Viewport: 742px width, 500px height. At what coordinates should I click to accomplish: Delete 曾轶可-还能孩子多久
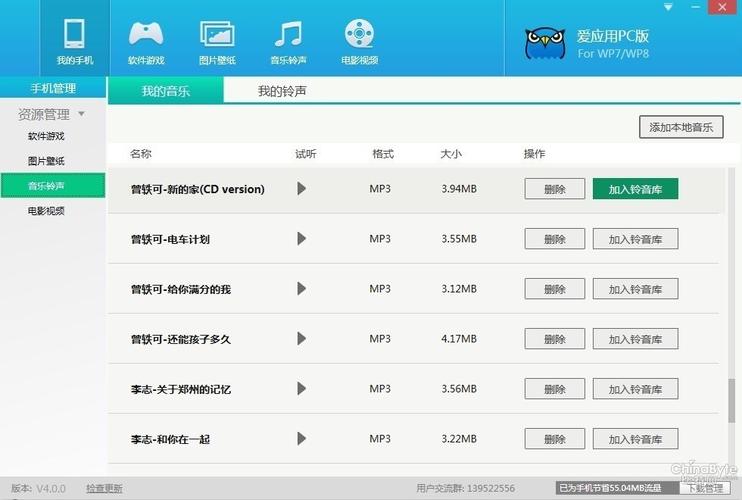pos(555,339)
